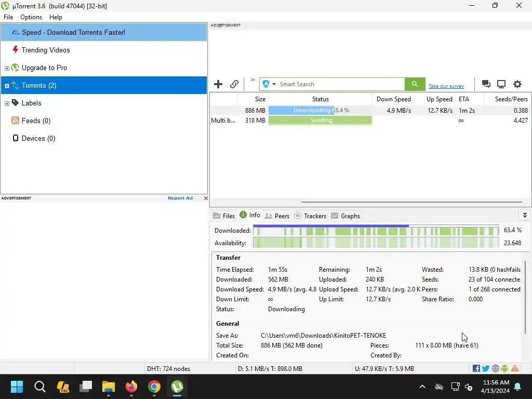Image resolution: width=532 pixels, height=399 pixels.
Task: Click the Downloaded pieces bar
Action: (x=376, y=231)
